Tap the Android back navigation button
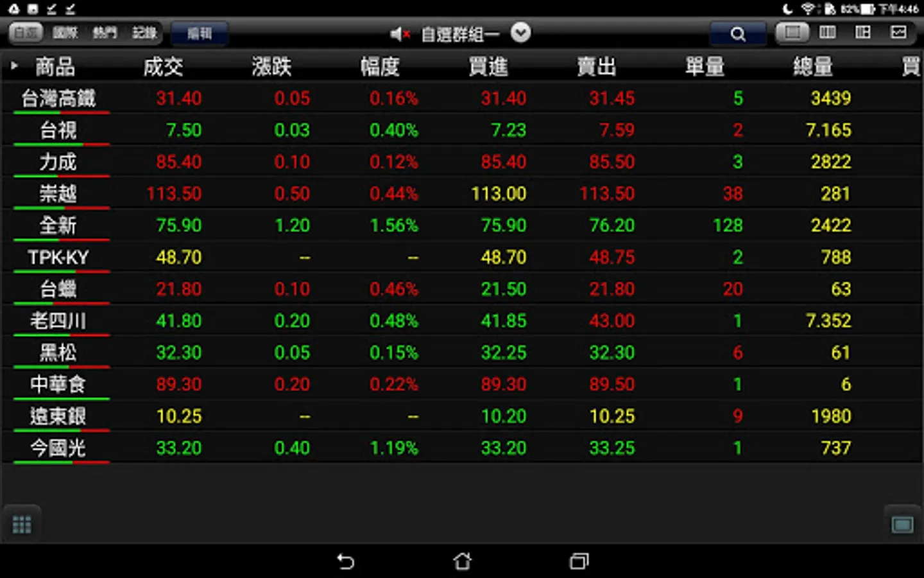This screenshot has width=924, height=578. click(346, 561)
